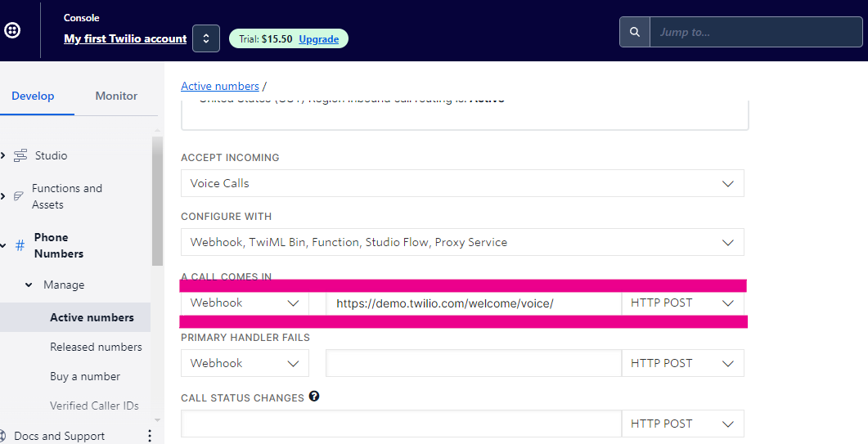
Task: Click the Upgrade link in the trial badge
Action: (319, 38)
